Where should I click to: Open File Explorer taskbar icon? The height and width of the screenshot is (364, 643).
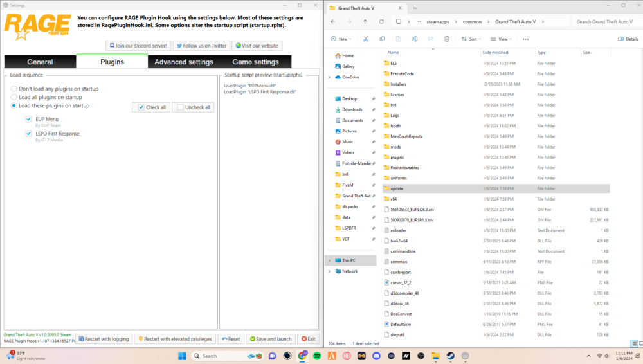(x=435, y=356)
